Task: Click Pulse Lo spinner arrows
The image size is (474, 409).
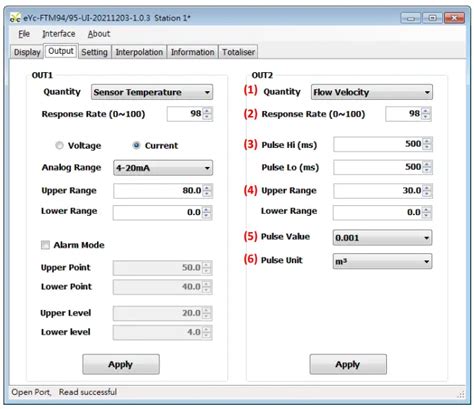Action: click(x=427, y=167)
